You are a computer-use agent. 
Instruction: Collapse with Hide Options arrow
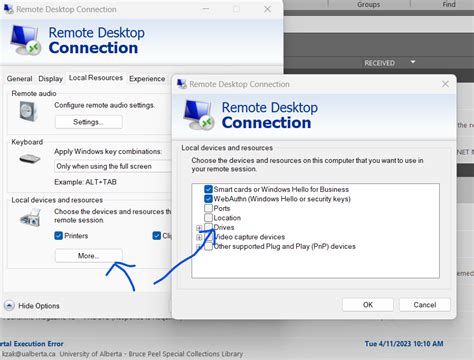[9, 306]
